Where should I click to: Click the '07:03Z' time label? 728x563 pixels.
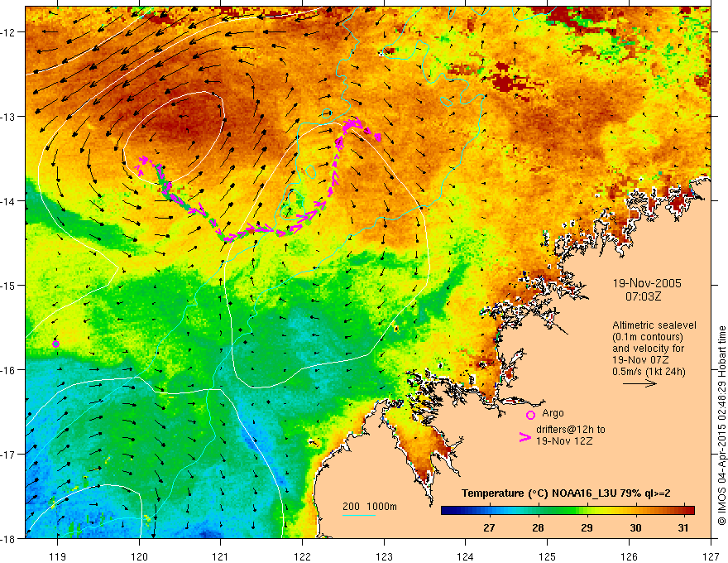click(644, 296)
